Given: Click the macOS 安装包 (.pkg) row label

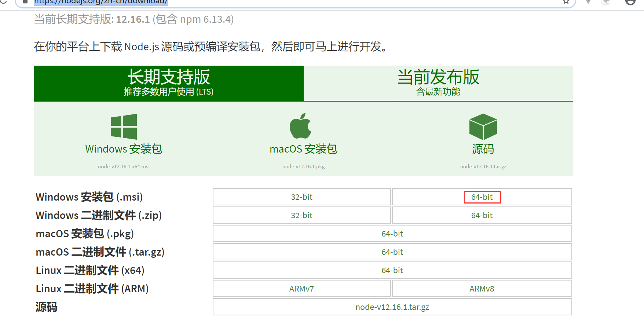Looking at the screenshot, I should (85, 234).
